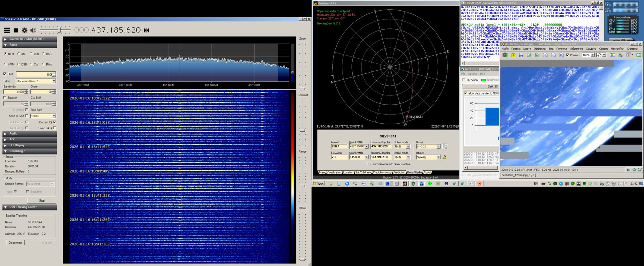Stop SDR# radio playback
This screenshot has width=644, height=266.
pos(16,30)
